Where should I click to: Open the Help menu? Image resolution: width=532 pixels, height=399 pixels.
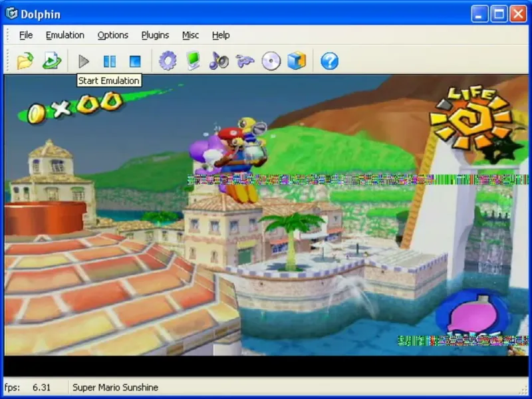(221, 35)
